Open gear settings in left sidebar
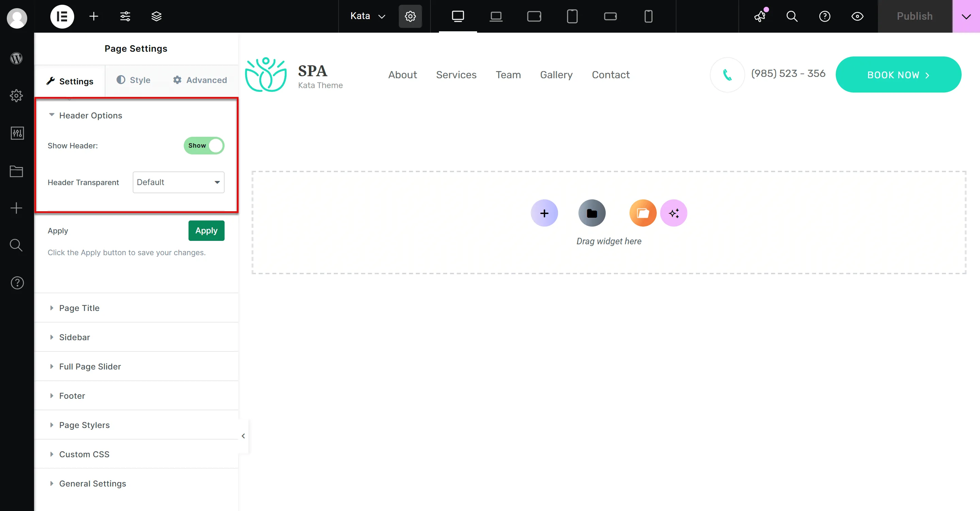 tap(16, 96)
